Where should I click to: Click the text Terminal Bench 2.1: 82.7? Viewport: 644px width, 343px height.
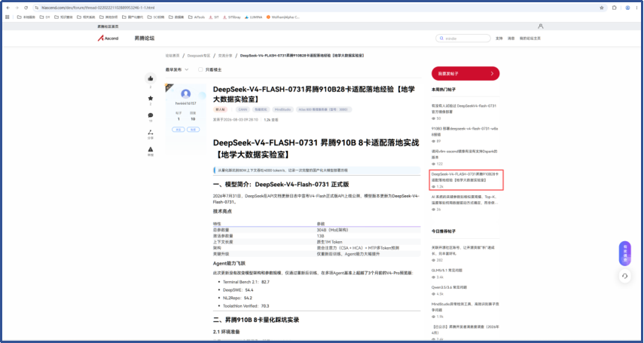246,282
